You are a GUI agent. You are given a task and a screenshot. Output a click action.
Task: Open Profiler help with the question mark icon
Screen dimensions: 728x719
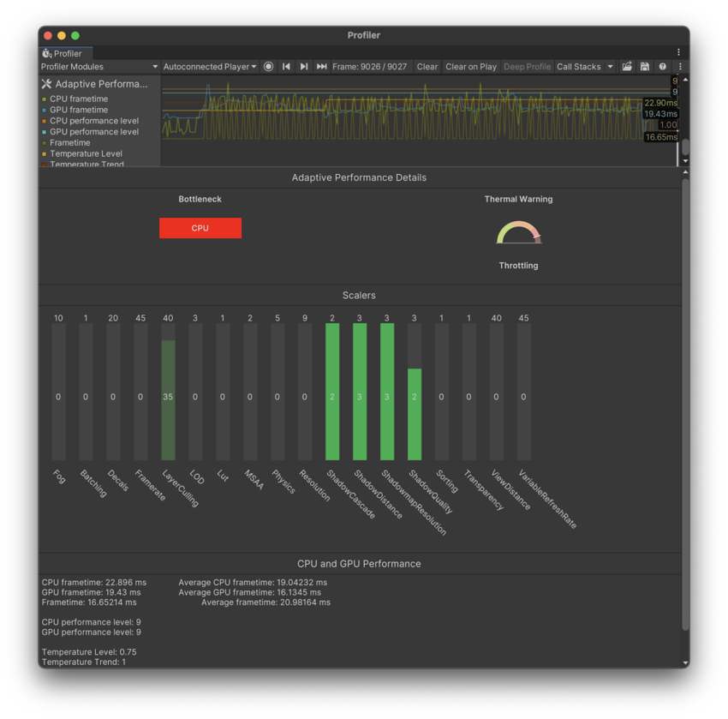click(x=663, y=66)
